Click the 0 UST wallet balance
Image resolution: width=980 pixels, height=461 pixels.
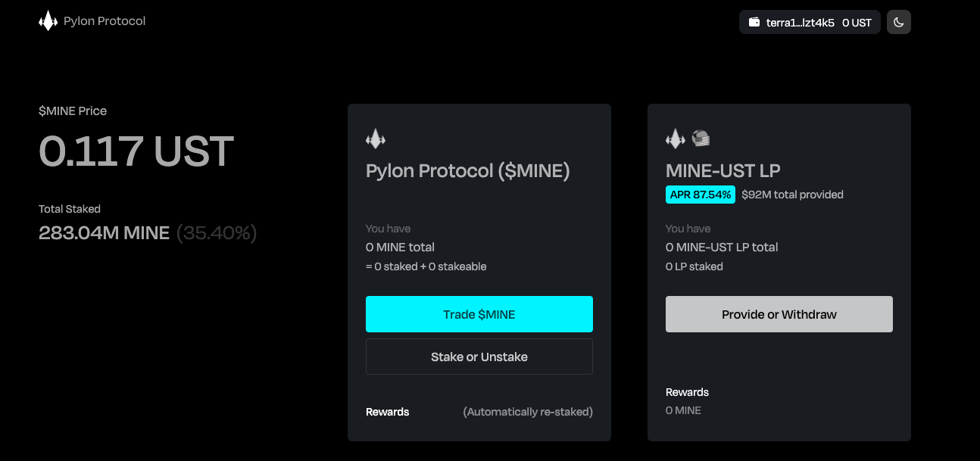tap(857, 23)
